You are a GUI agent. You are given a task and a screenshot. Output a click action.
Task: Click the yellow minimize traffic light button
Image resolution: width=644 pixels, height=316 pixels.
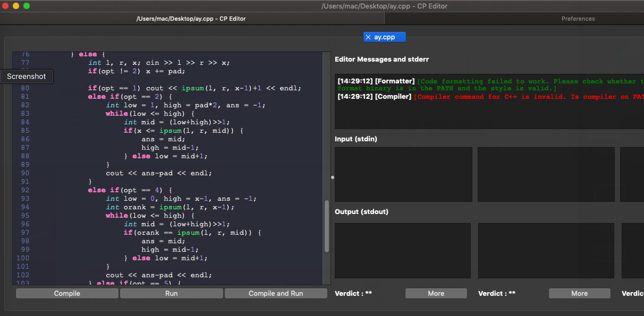point(16,6)
